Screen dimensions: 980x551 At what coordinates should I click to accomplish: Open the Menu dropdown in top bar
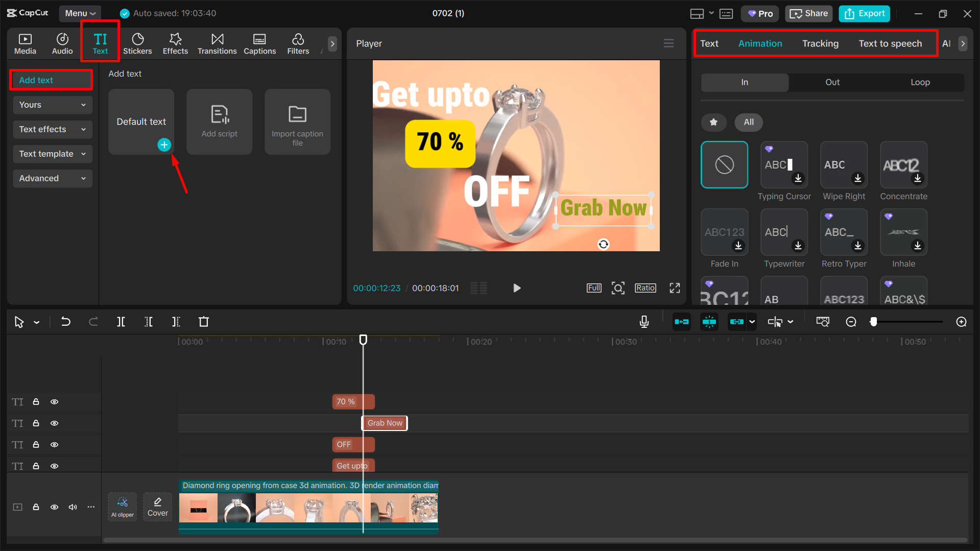80,13
